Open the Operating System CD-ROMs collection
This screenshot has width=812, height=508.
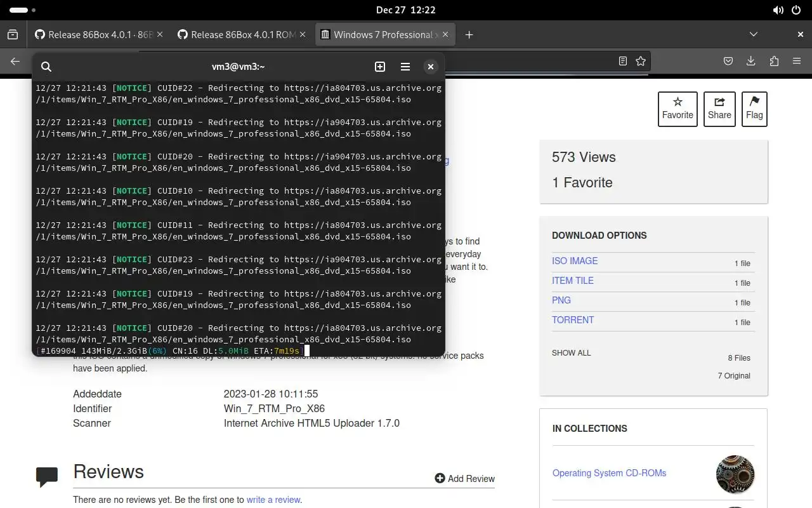(609, 473)
